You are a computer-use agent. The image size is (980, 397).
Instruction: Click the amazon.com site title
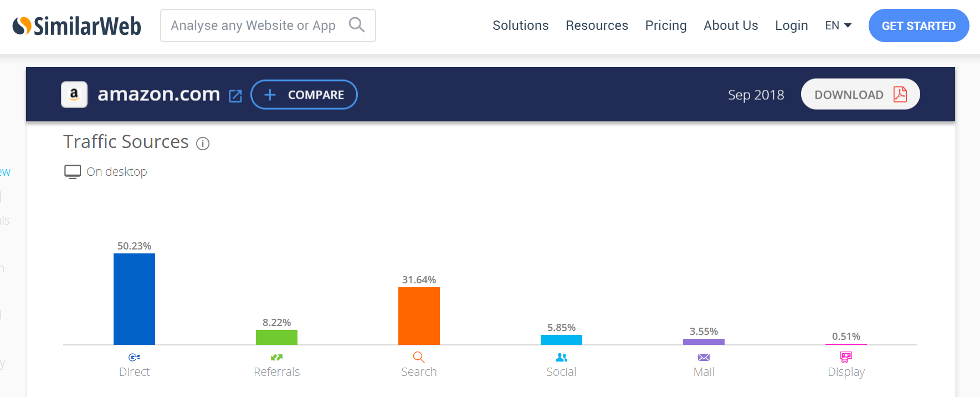[x=158, y=94]
